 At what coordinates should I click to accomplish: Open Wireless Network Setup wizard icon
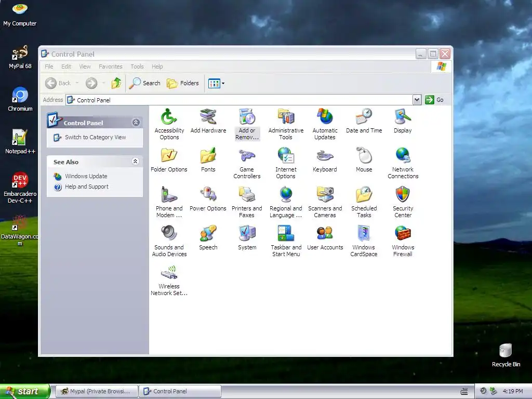pyautogui.click(x=169, y=280)
